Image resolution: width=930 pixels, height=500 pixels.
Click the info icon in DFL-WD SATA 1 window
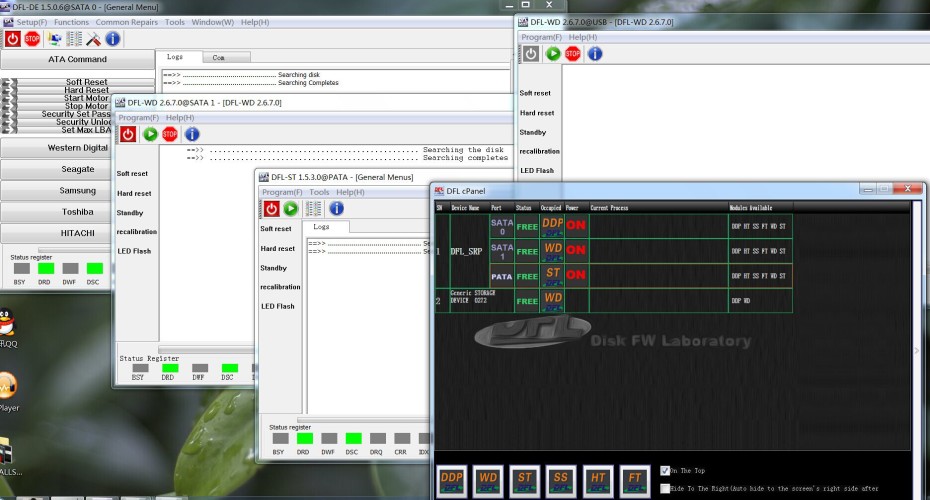coord(192,134)
